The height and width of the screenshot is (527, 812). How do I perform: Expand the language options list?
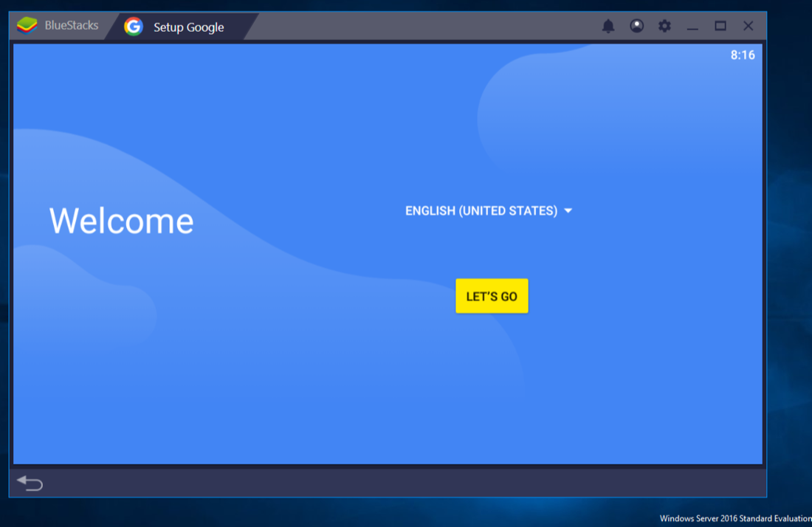point(489,210)
